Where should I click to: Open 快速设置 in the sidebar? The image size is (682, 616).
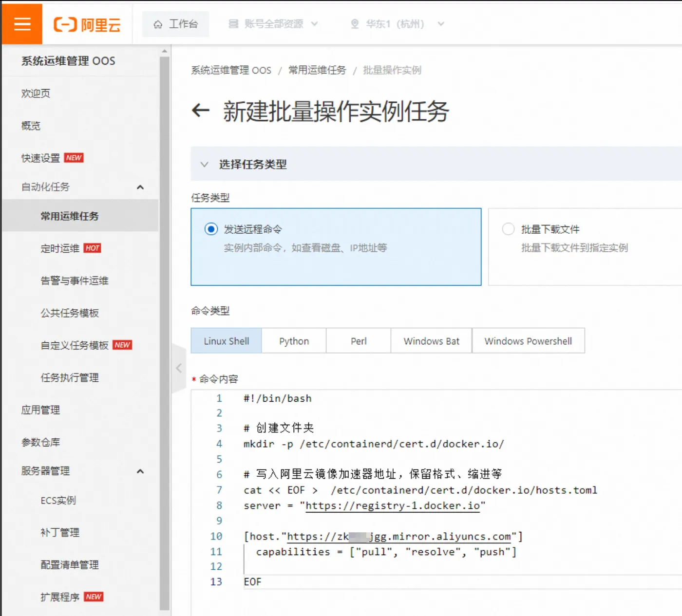click(40, 158)
